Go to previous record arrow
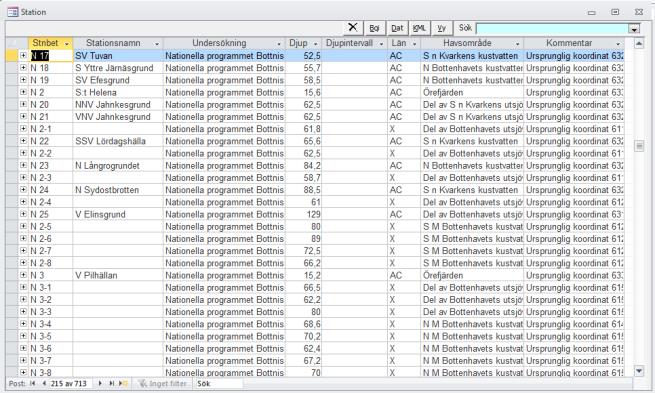Screen dimensions: 655x393 [x=44, y=383]
